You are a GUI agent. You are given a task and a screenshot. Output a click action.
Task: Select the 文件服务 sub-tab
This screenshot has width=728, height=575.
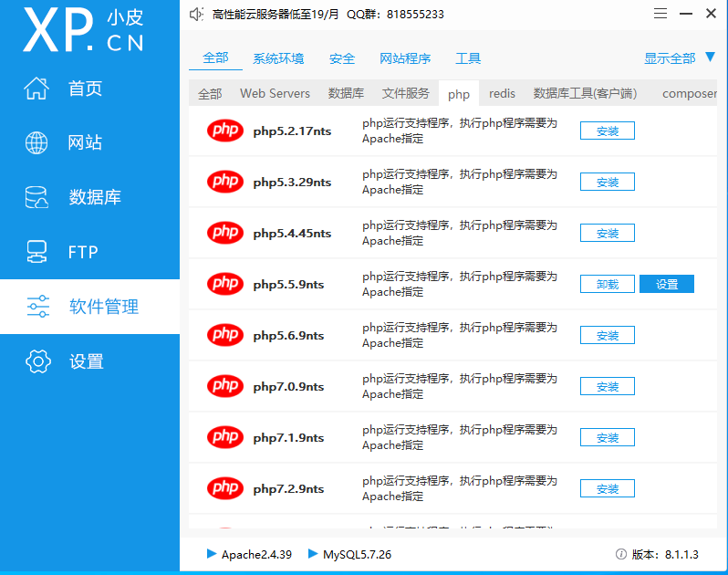pyautogui.click(x=405, y=93)
